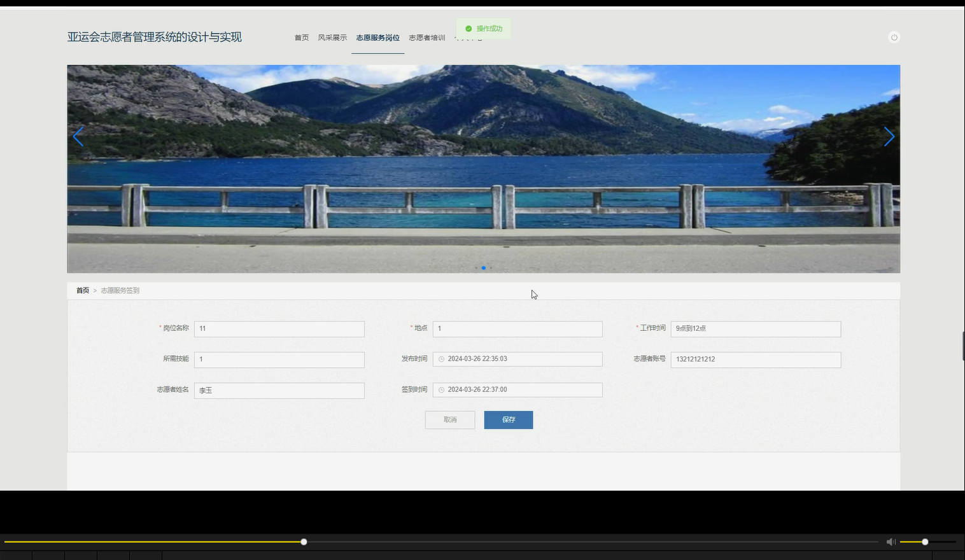Screen dimensions: 965x560
Task: Open the 首页 navigation menu item
Action: pos(302,38)
